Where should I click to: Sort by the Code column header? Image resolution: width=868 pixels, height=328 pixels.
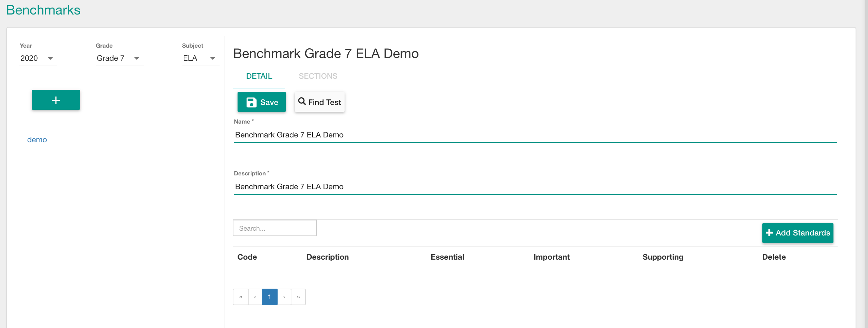[x=247, y=257]
